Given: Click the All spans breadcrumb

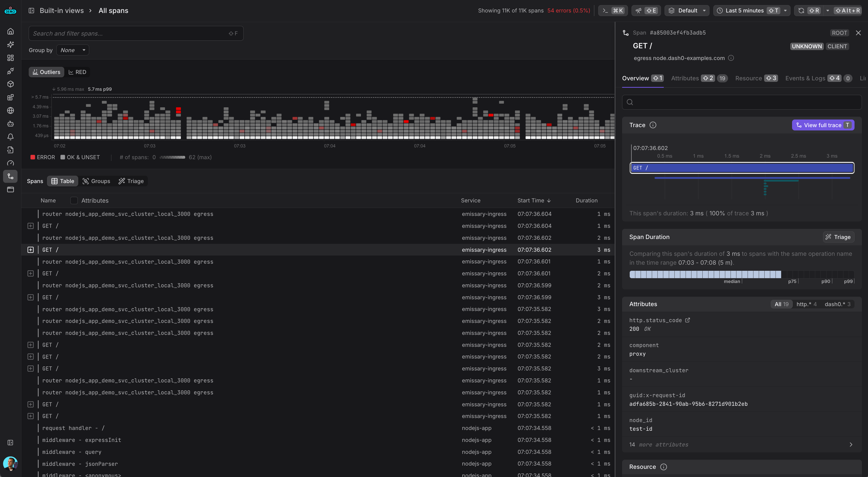Looking at the screenshot, I should tap(113, 10).
